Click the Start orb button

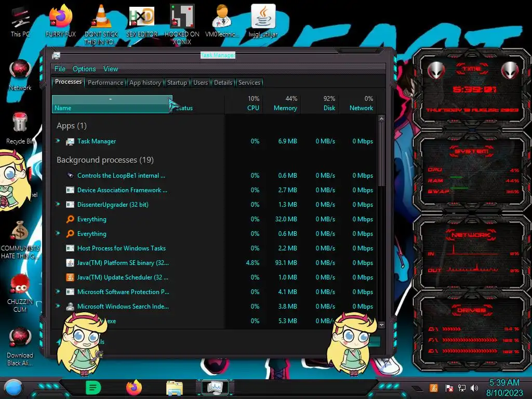pos(14,388)
